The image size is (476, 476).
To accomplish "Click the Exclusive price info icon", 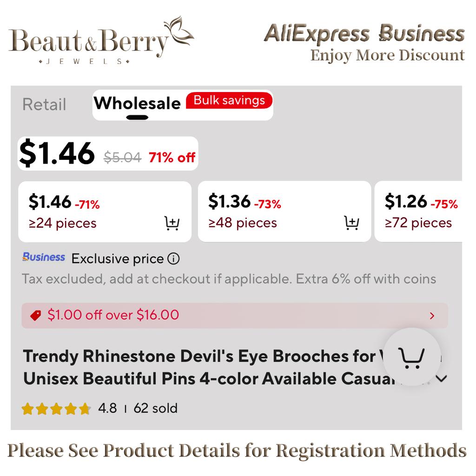I will 173,259.
